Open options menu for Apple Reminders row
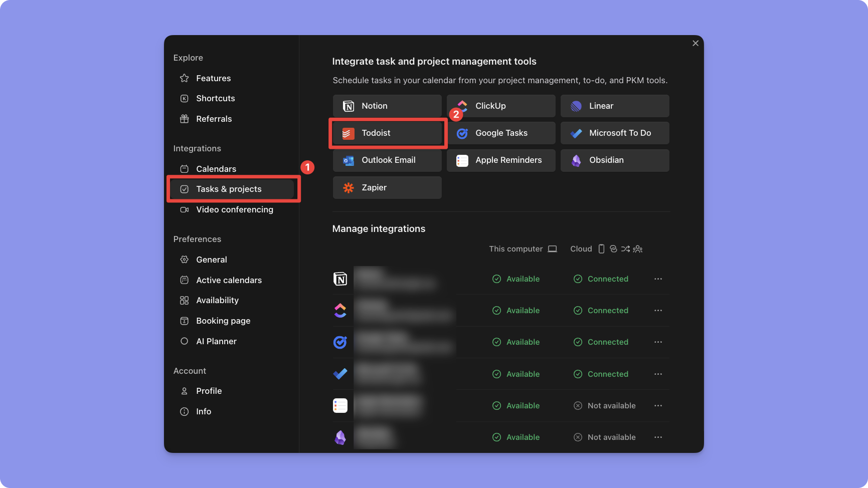Image resolution: width=868 pixels, height=488 pixels. tap(658, 406)
